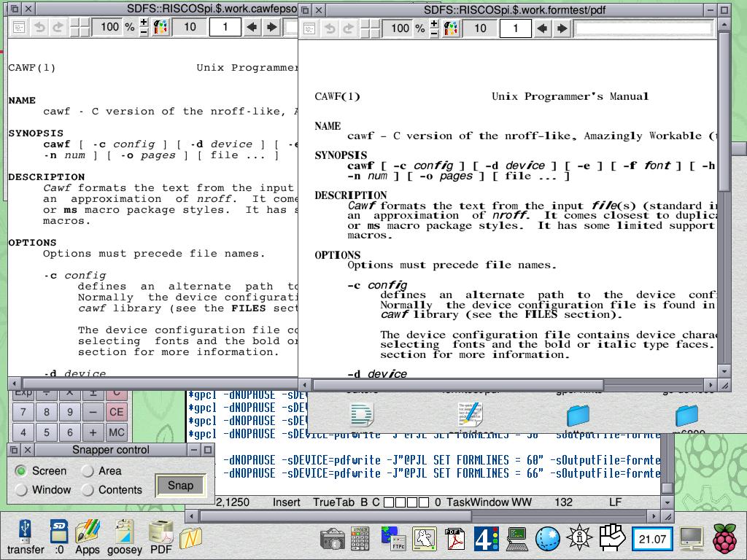Click the CE key on the calculator
This screenshot has width=747, height=560.
116,412
